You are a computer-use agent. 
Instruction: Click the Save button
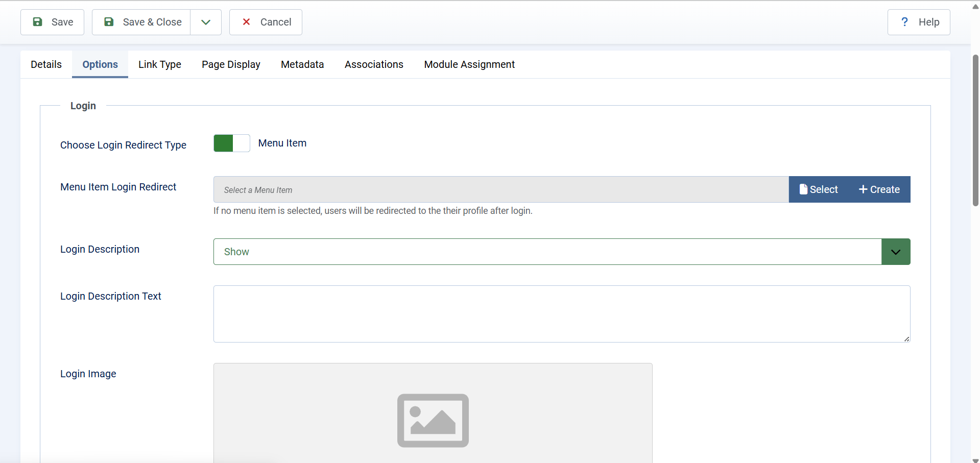pos(52,22)
